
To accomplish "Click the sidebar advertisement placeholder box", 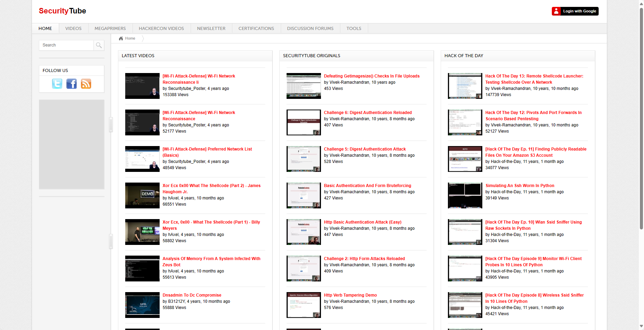I will [72, 144].
